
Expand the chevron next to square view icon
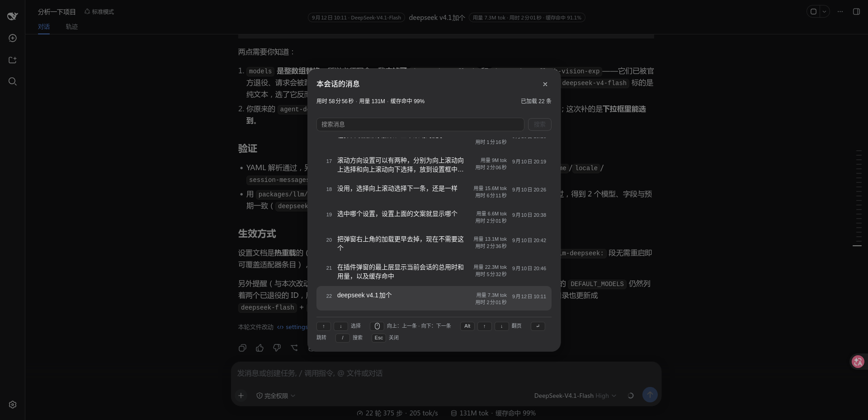[824, 12]
